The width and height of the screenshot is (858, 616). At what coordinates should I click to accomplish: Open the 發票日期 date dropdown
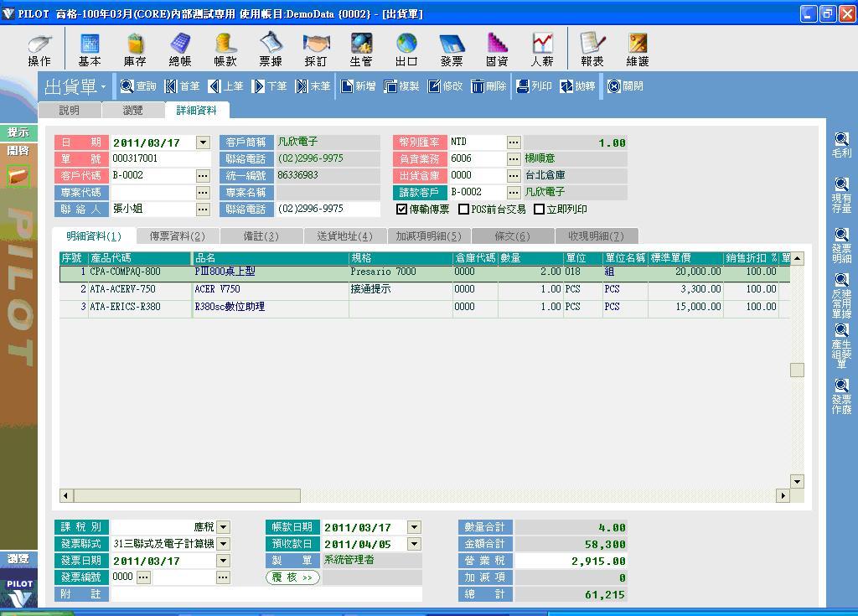[223, 561]
